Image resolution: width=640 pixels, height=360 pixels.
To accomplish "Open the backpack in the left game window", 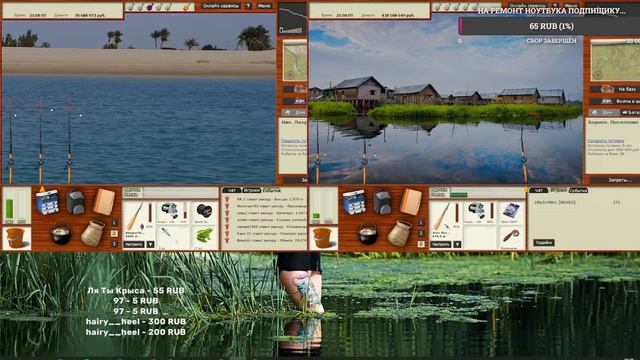I will (x=76, y=202).
